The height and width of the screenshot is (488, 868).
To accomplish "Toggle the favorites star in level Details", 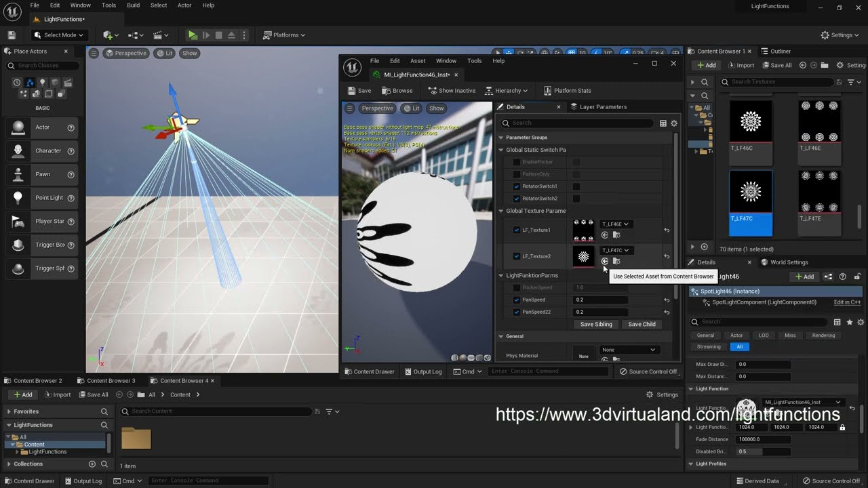I will pos(850,322).
